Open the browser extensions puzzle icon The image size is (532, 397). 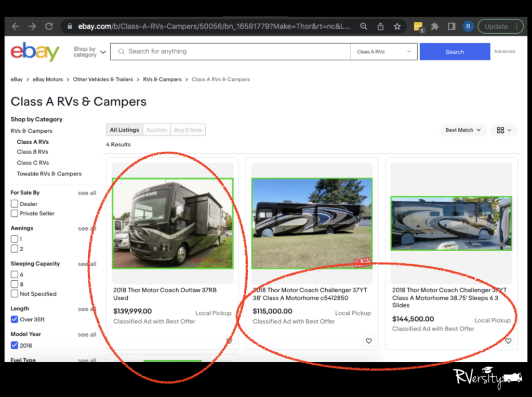[x=435, y=26]
